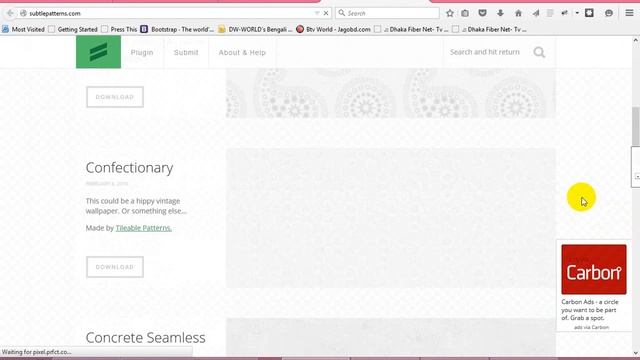This screenshot has width=640, height=360.
Task: Expand the URL history dropdown arrow
Action: tap(317, 13)
